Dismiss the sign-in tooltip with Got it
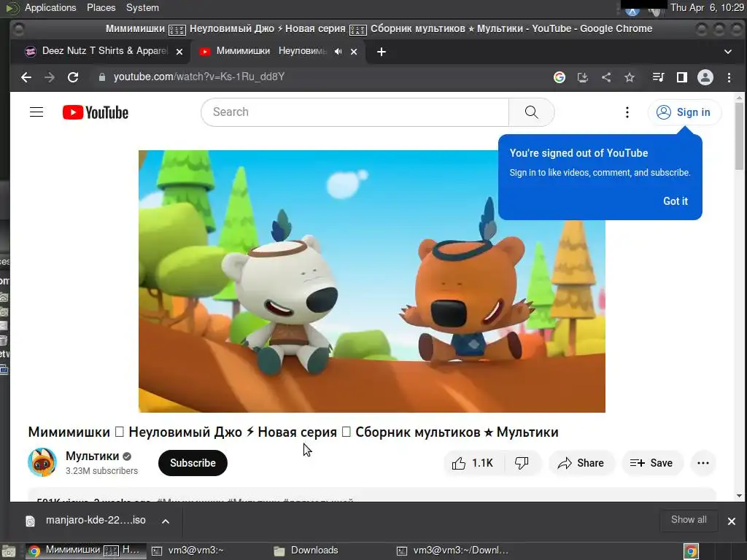The width and height of the screenshot is (747, 560). [x=675, y=201]
